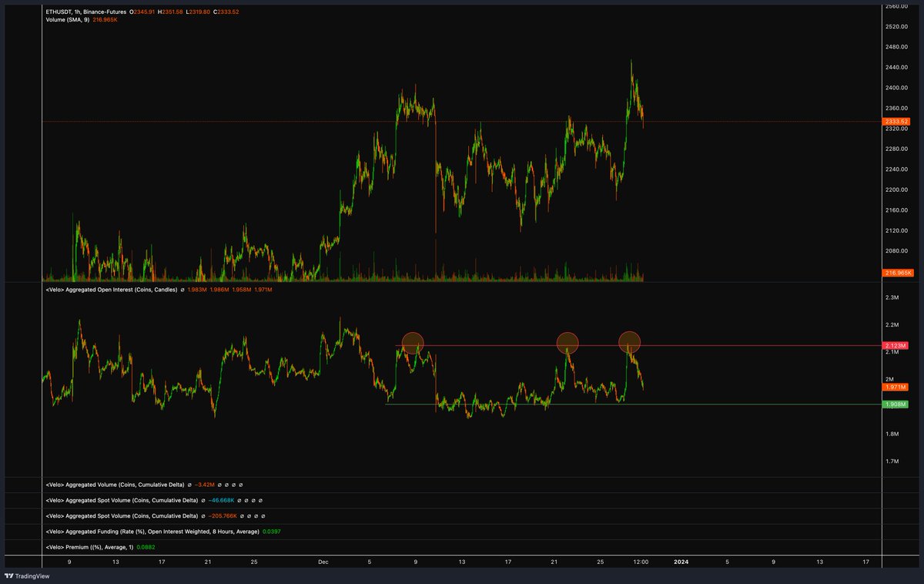Click the 1.7M open interest axis label
Viewport: 924px width, 584px height.
point(892,461)
